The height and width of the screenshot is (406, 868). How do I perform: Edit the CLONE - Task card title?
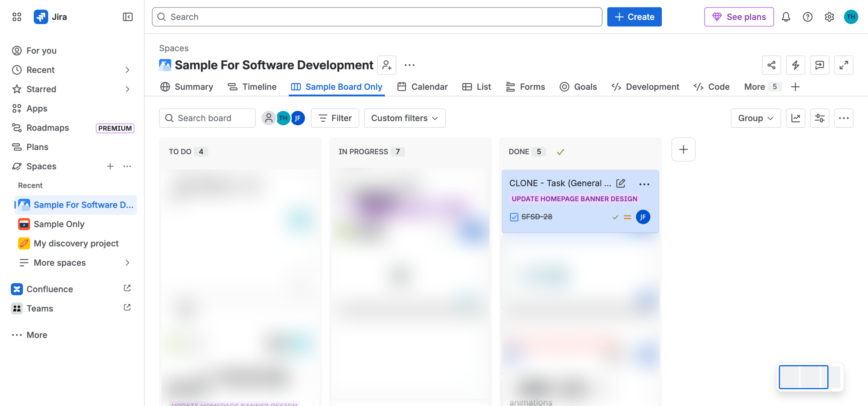[x=620, y=183]
